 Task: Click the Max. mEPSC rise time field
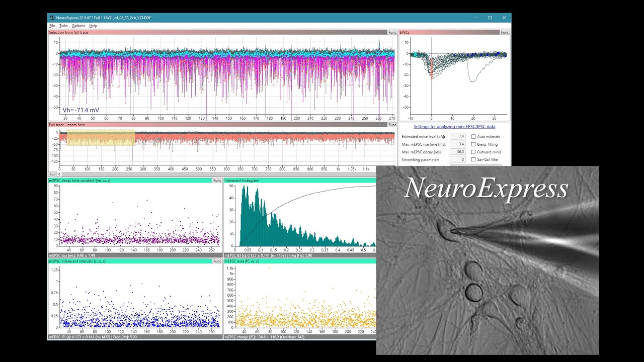[x=457, y=144]
